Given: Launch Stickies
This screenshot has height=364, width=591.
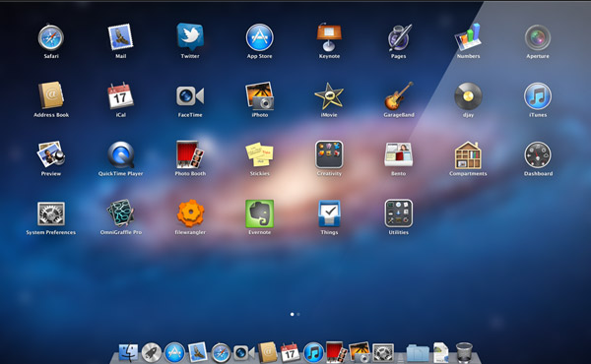Looking at the screenshot, I should coord(260,154).
